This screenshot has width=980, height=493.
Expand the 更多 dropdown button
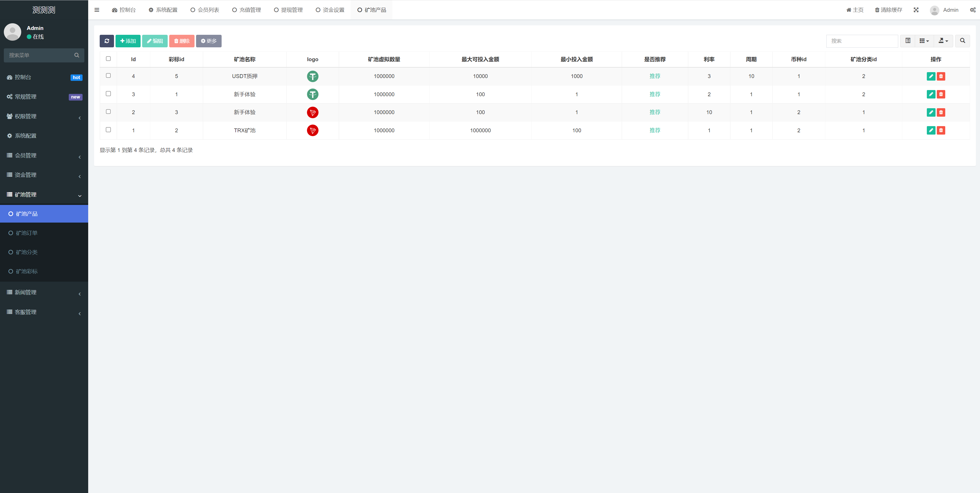pos(209,41)
